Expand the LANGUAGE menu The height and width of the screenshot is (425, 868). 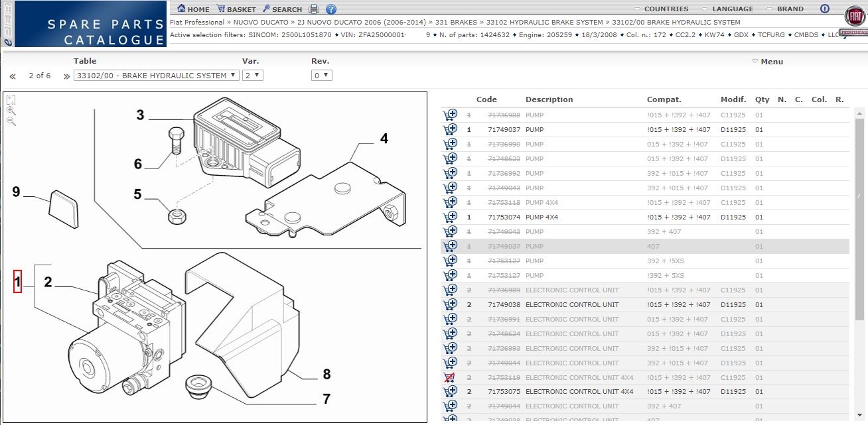pyautogui.click(x=727, y=9)
